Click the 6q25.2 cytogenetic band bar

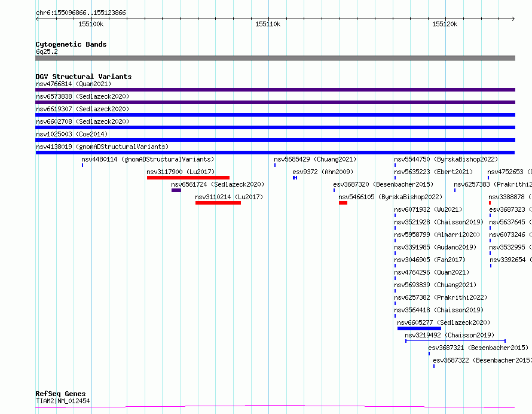coord(275,58)
